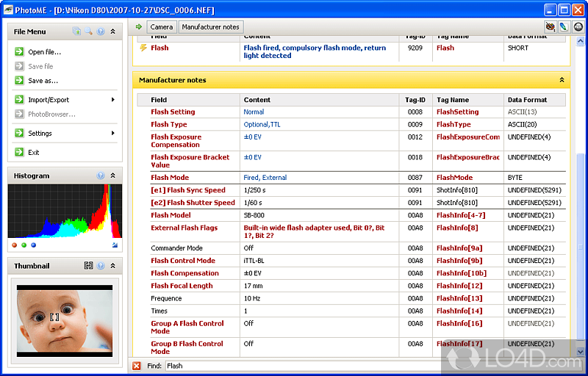This screenshot has height=376, width=588.
Task: Open help for the Thumbnail panel
Action: click(101, 266)
